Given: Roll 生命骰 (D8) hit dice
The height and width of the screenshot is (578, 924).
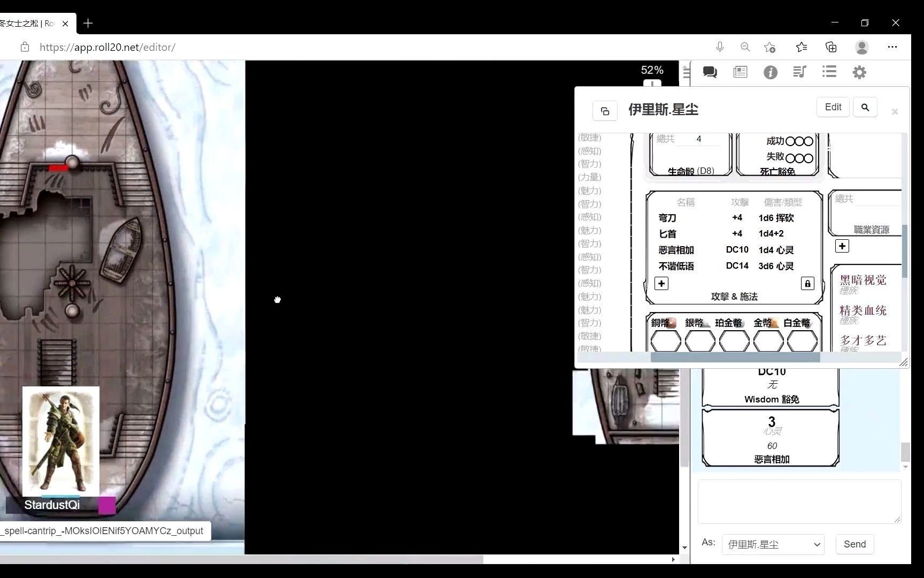Looking at the screenshot, I should click(x=691, y=171).
